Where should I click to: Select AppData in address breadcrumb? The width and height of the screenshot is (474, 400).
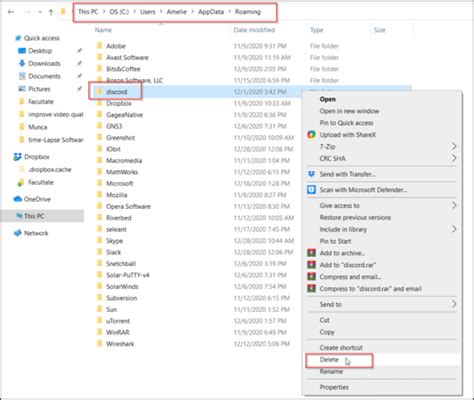[211, 12]
